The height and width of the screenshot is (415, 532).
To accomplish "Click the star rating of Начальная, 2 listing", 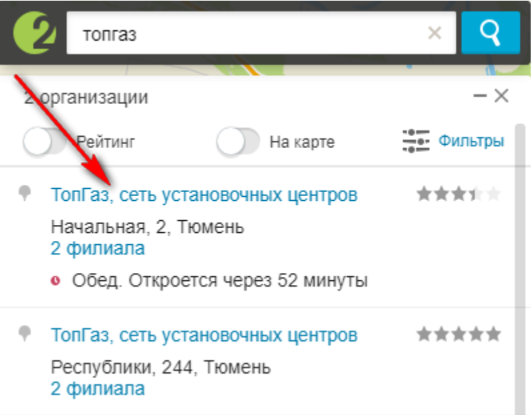I will [x=459, y=194].
